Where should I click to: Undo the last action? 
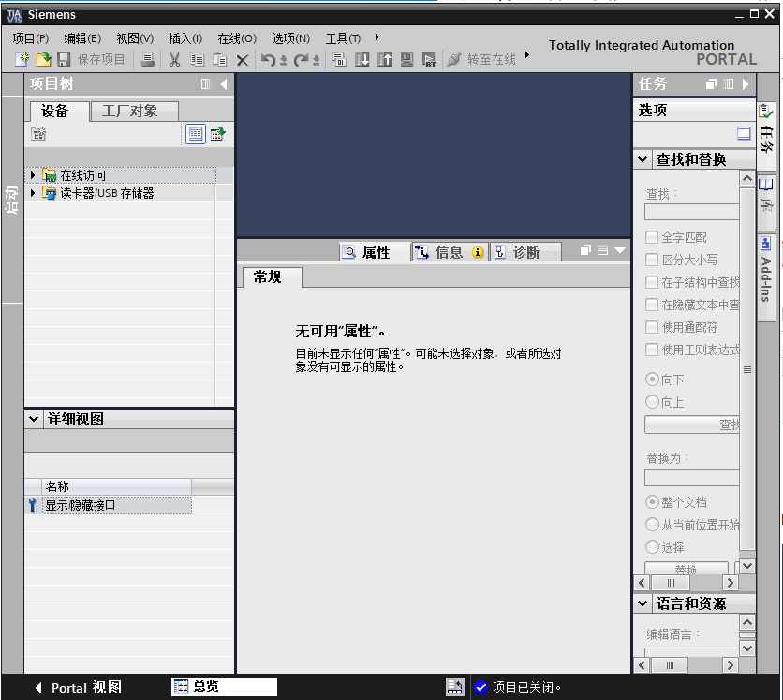point(270,59)
